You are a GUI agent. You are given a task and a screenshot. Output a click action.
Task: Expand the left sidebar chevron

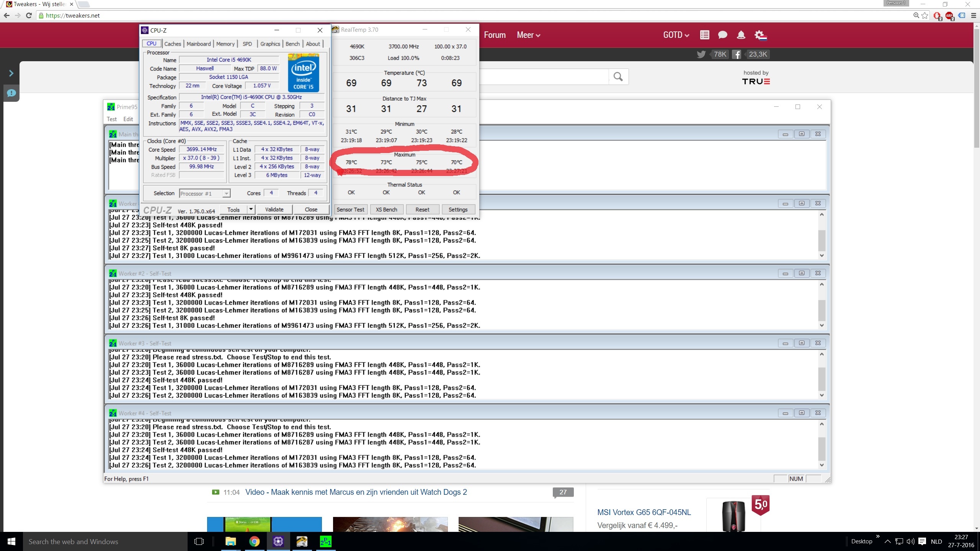point(11,73)
